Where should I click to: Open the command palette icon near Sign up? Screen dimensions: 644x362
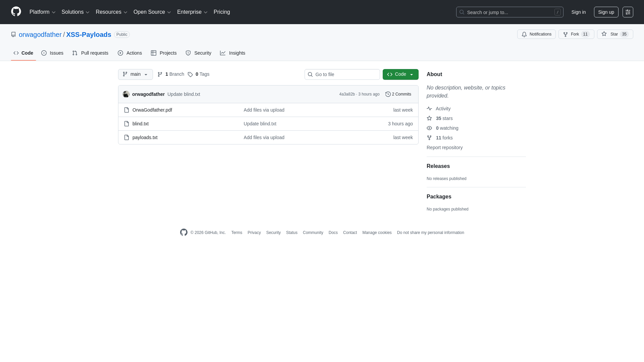[628, 12]
